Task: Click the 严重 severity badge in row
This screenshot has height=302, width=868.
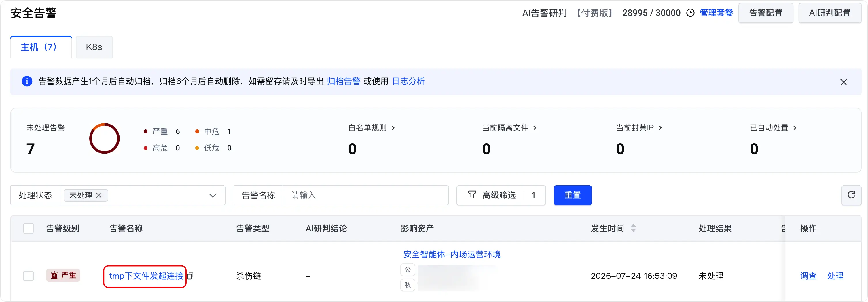Action: point(63,276)
